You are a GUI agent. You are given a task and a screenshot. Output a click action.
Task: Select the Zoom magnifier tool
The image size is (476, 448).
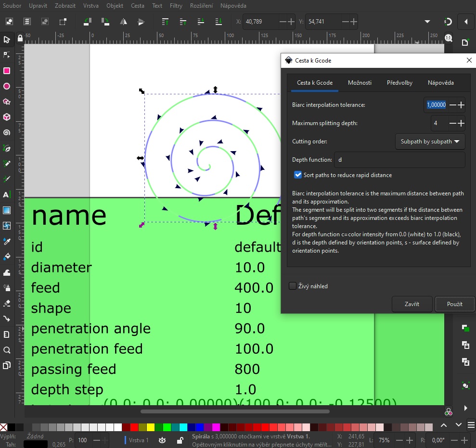(x=7, y=350)
